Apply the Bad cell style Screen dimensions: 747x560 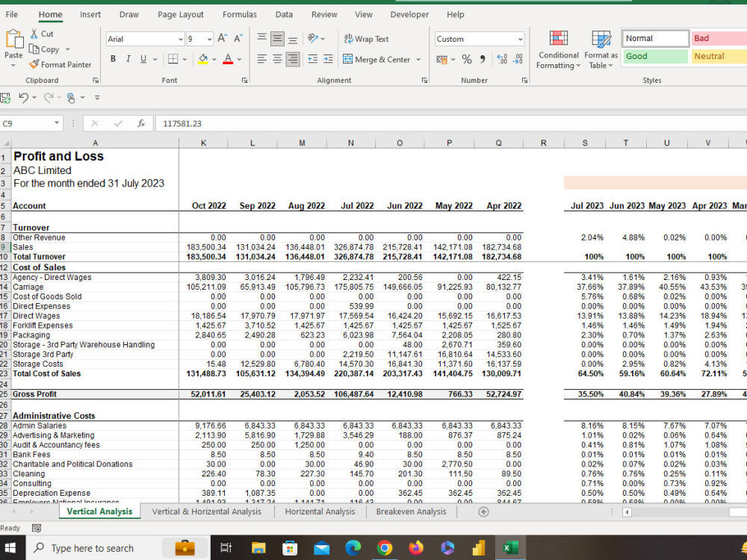[x=717, y=37]
